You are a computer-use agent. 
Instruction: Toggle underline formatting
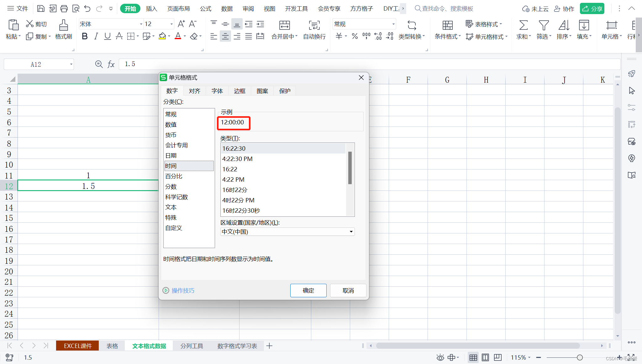(x=108, y=36)
